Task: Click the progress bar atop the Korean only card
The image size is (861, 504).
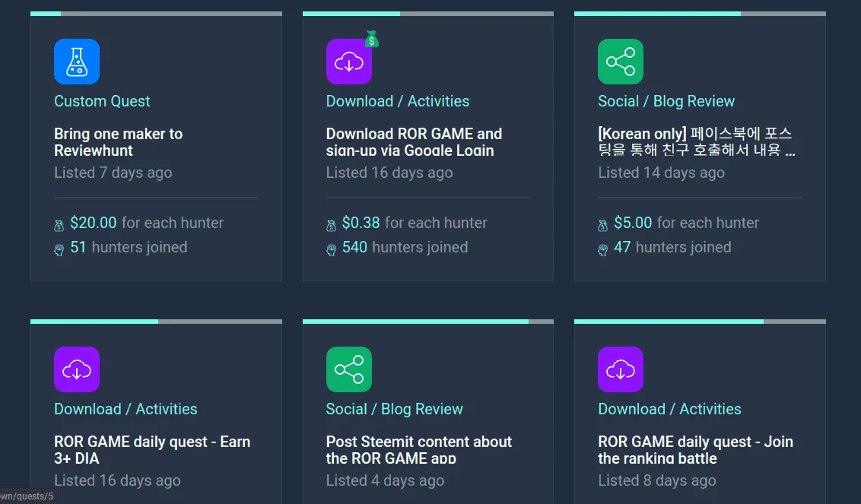Action: (x=700, y=14)
